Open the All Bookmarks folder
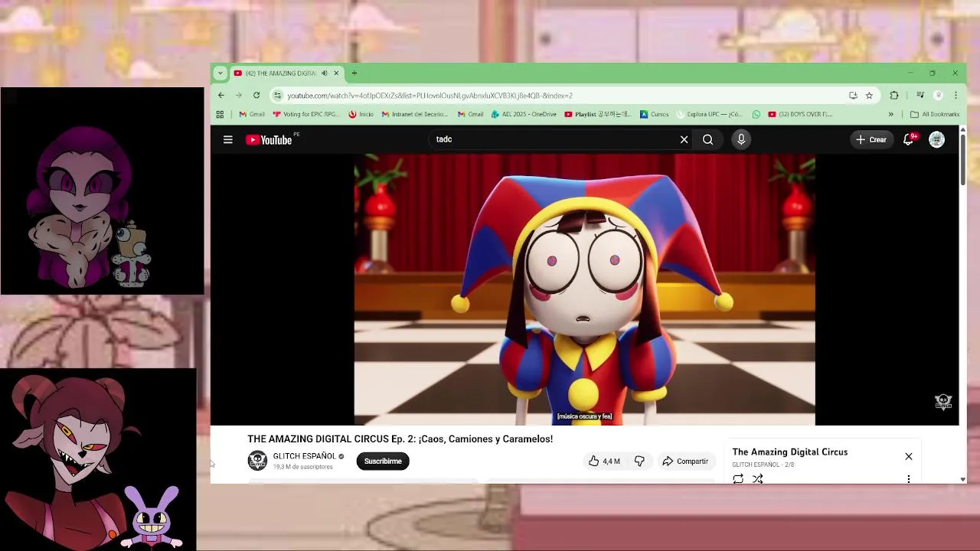This screenshot has height=551, width=980. (x=935, y=114)
